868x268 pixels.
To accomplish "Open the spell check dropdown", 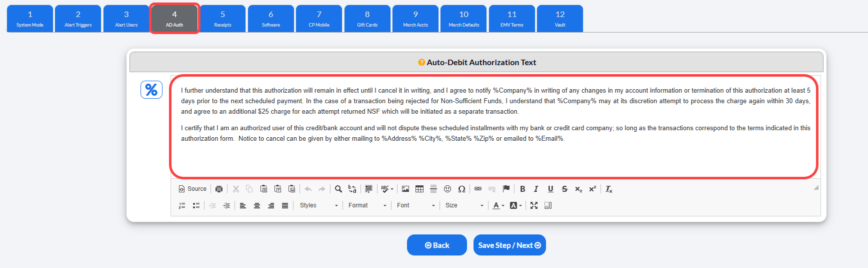I will click(387, 189).
